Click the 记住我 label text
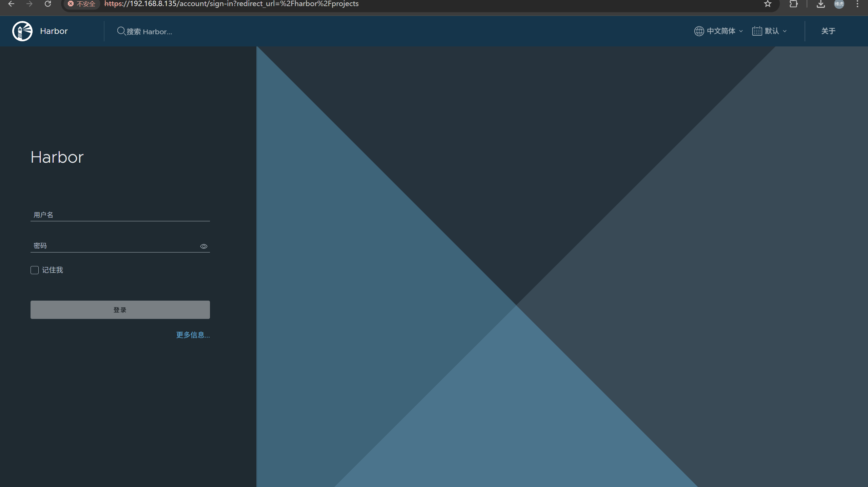The image size is (868, 487). coord(53,270)
